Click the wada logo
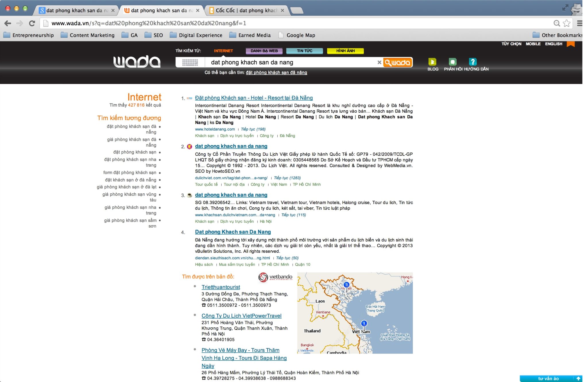Image resolution: width=588 pixels, height=382 pixels. 137,62
